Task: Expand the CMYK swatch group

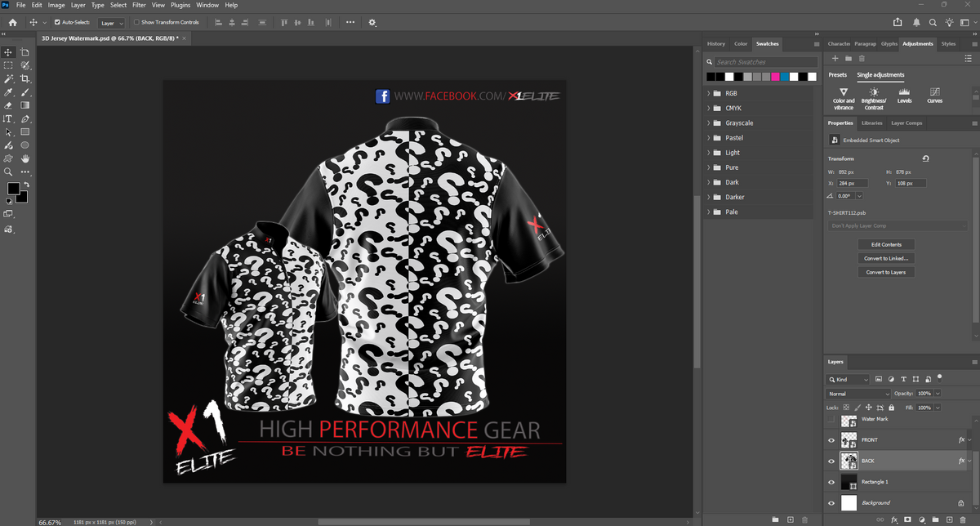Action: 709,108
